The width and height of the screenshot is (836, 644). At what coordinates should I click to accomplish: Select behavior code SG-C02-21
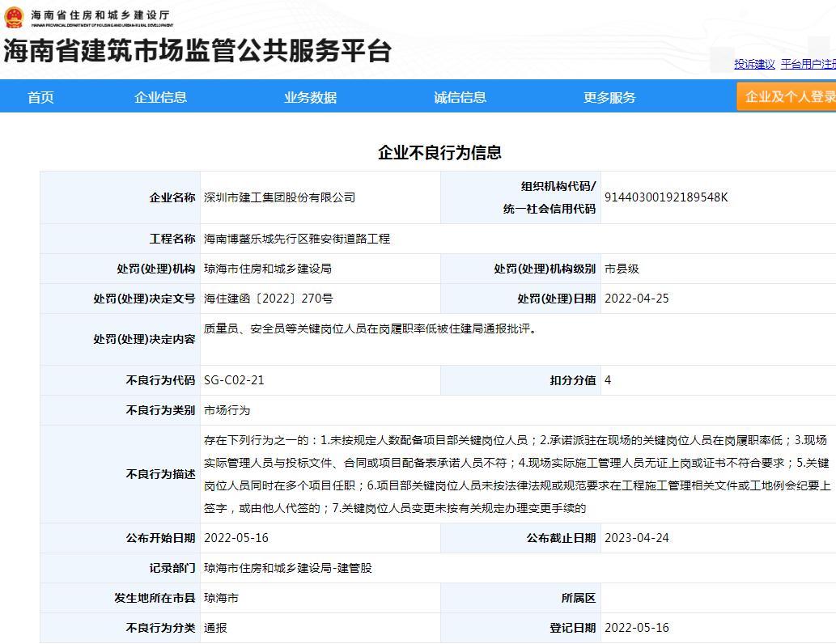click(x=234, y=380)
